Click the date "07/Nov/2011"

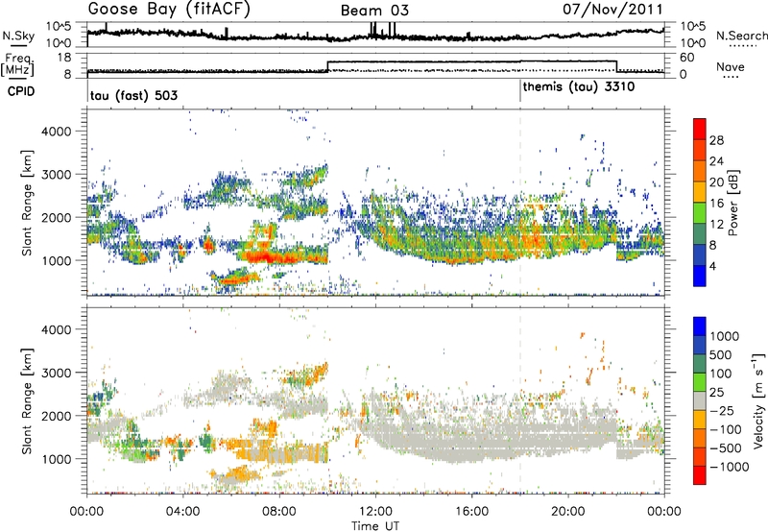(612, 10)
